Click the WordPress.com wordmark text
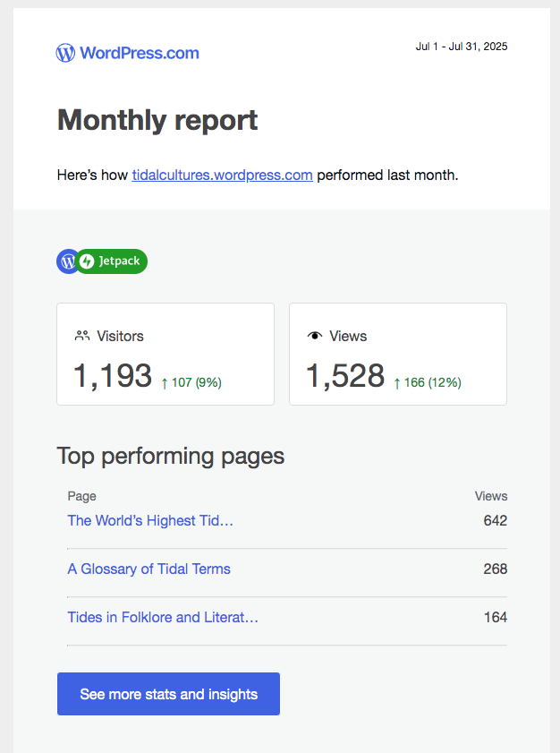 pos(139,53)
